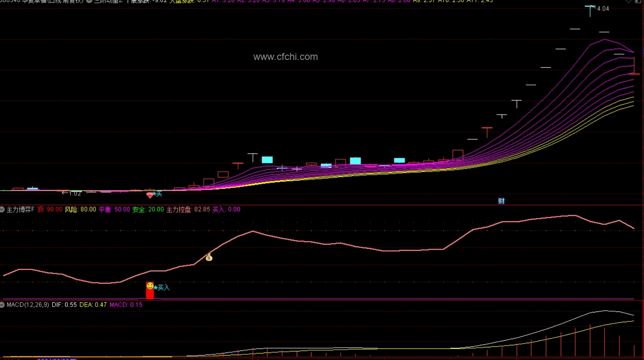This screenshot has height=360, width=644.
Task: Open the MACD(12,26,9) indicator dropdown arrow
Action: pos(2,305)
